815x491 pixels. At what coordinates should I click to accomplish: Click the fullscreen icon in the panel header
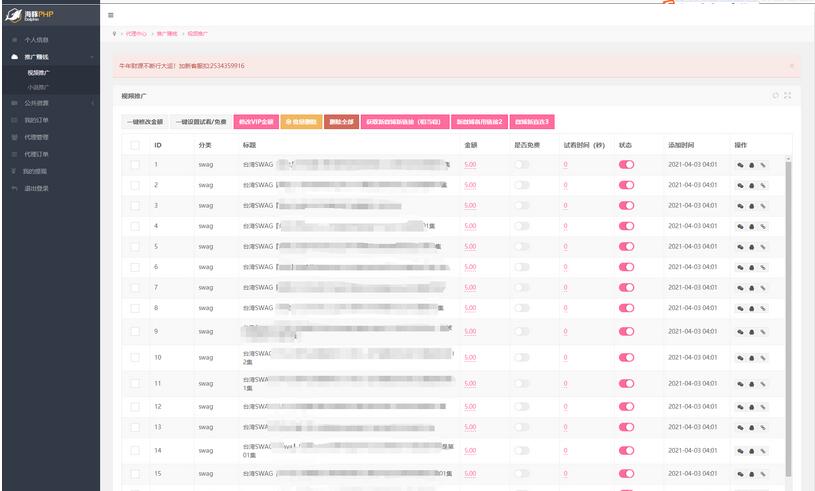coord(787,96)
